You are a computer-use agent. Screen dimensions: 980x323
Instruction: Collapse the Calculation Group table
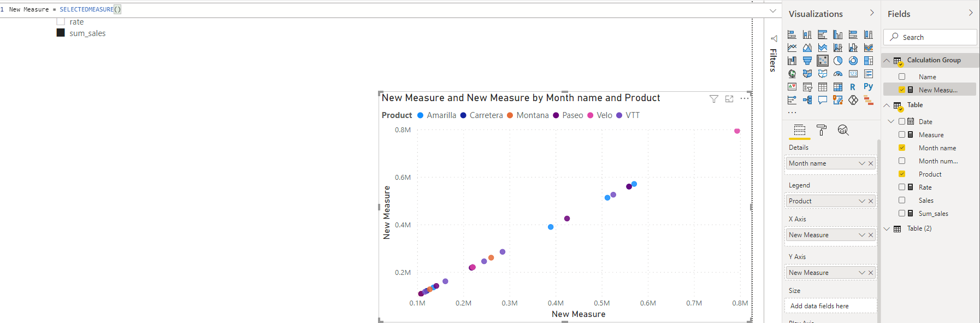pyautogui.click(x=887, y=60)
